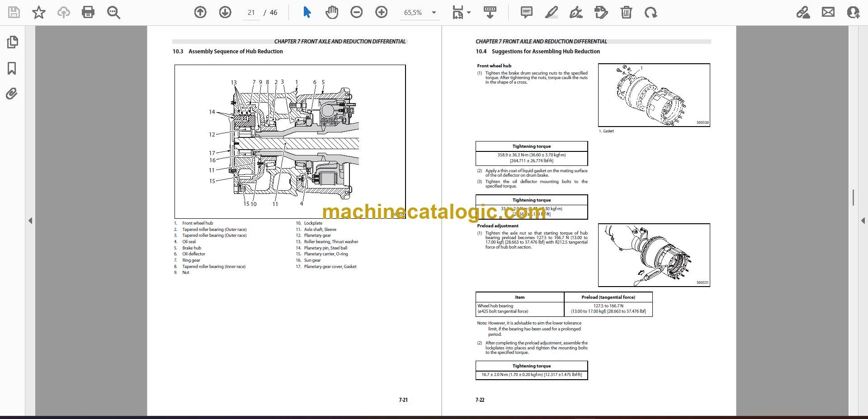
Task: Open the fill and sign link tool
Action: click(x=803, y=12)
